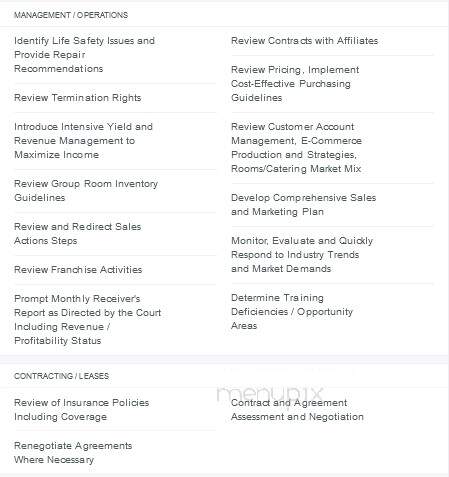The width and height of the screenshot is (449, 477).
Task: Open Review Termination Rights entry
Action: (x=78, y=98)
